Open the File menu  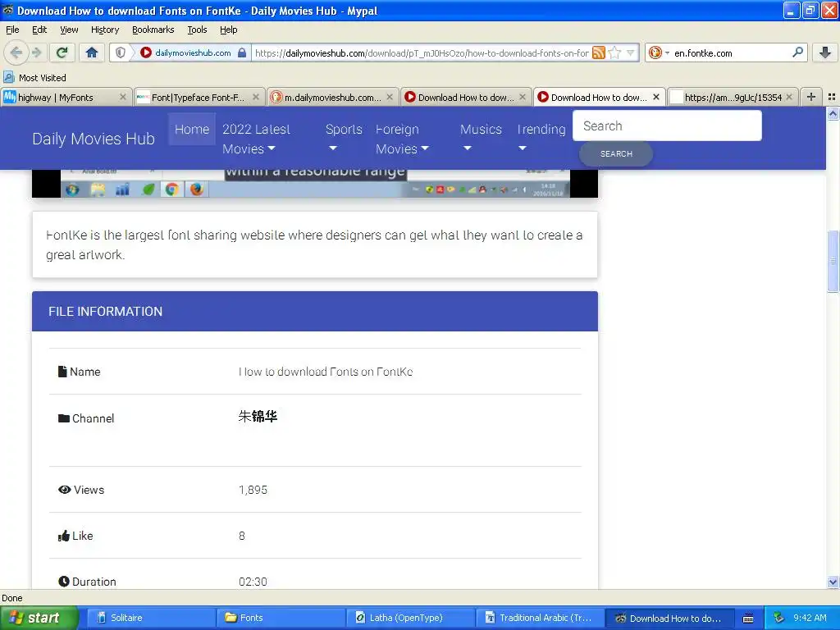coord(12,30)
